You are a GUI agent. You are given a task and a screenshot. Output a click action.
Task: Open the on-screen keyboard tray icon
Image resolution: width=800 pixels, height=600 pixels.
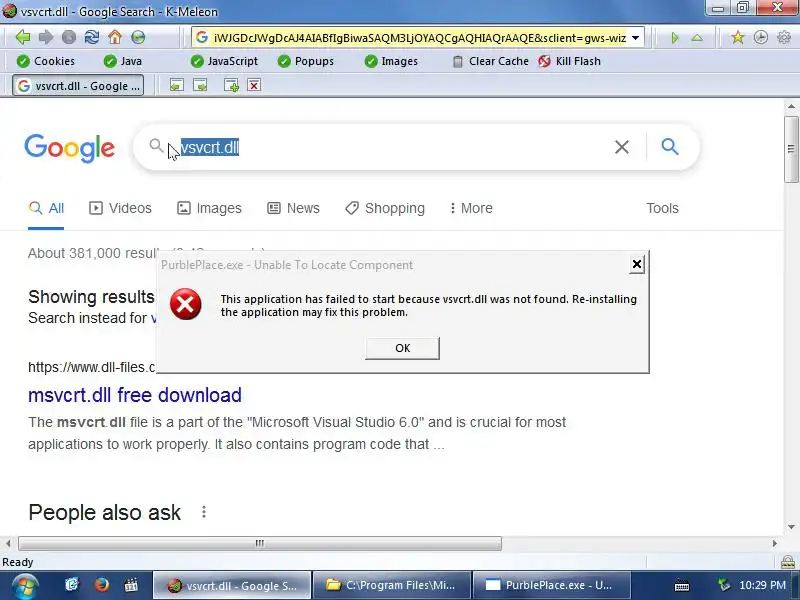682,586
